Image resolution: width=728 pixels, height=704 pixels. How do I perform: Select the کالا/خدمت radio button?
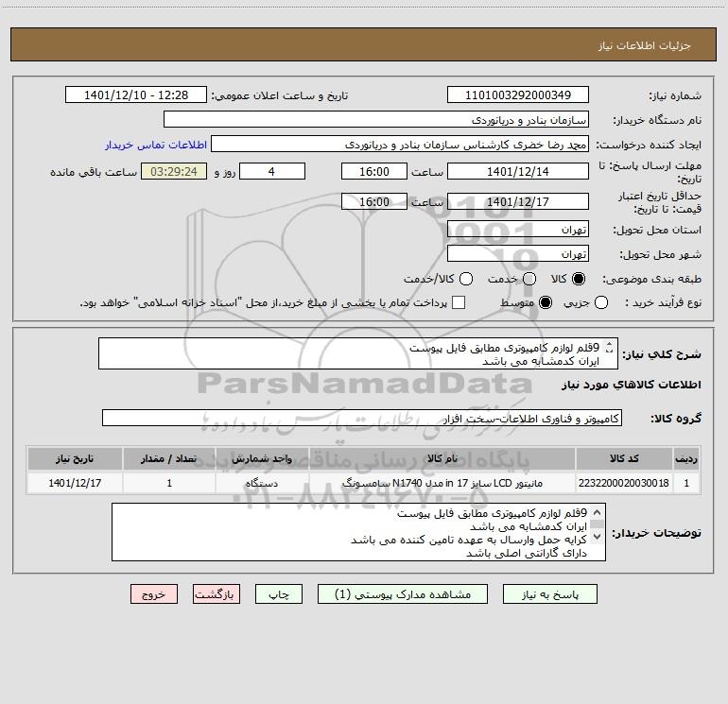pos(466,279)
